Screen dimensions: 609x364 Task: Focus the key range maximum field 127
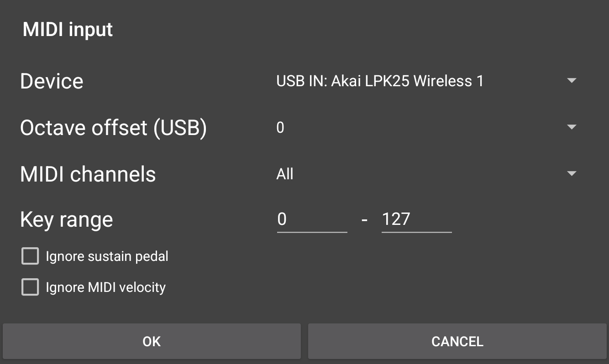click(x=416, y=220)
